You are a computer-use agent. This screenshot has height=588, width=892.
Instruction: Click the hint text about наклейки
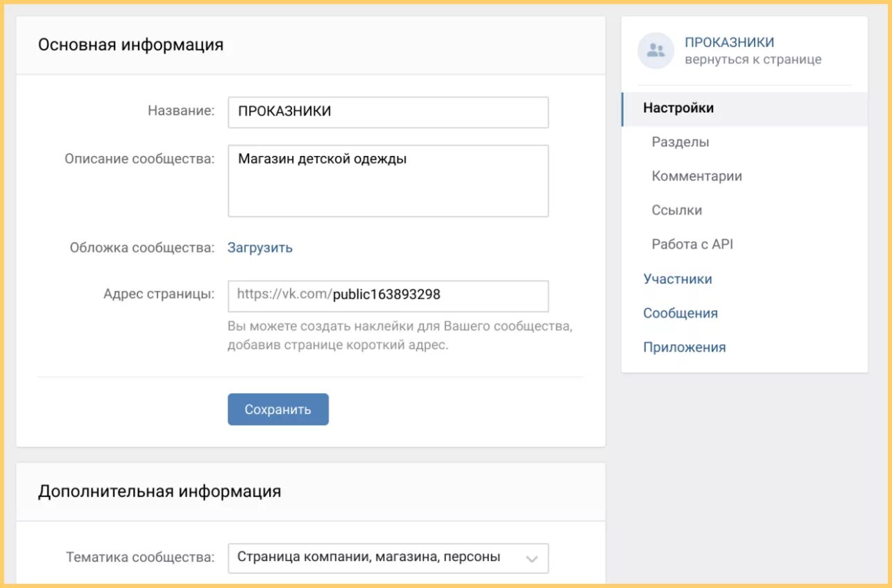400,335
